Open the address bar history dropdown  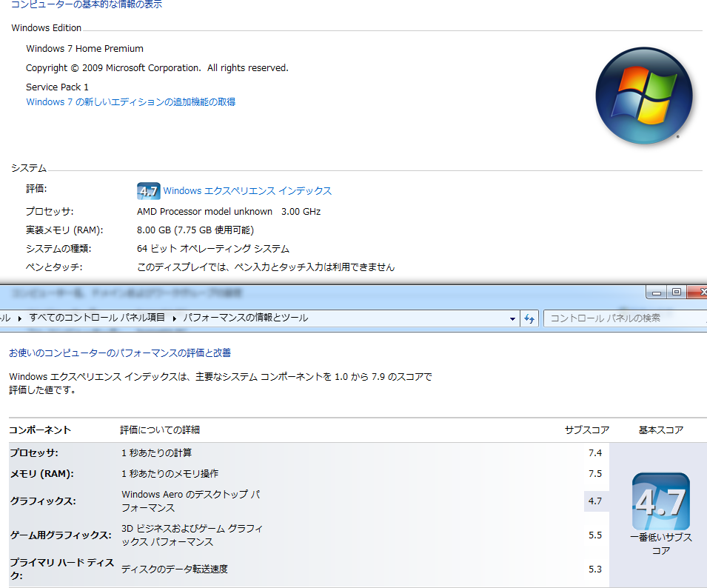click(x=512, y=318)
